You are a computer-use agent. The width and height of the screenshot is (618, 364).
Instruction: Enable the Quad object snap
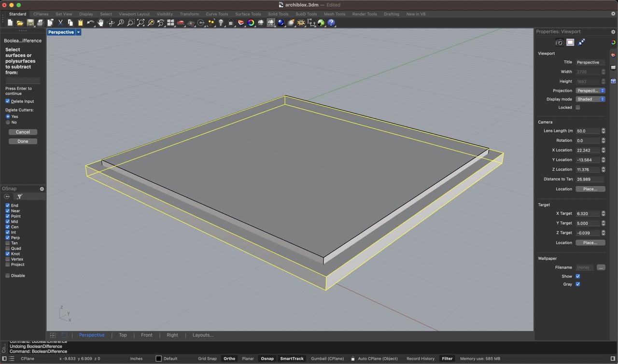click(8, 248)
